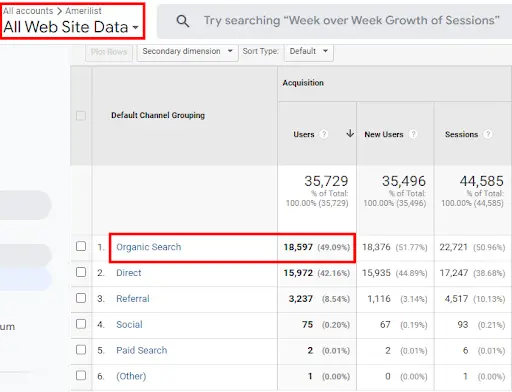The height and width of the screenshot is (392, 512).
Task: Click the search magnifier icon
Action: click(x=183, y=21)
